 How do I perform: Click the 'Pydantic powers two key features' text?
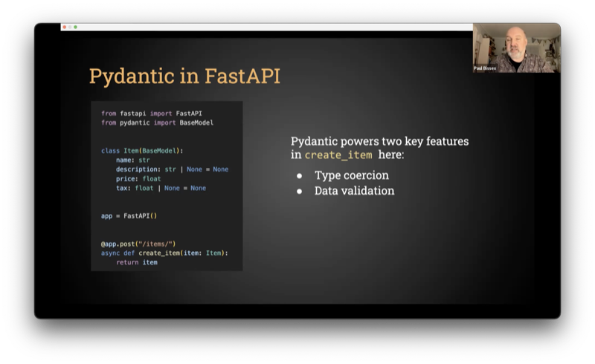click(x=379, y=141)
